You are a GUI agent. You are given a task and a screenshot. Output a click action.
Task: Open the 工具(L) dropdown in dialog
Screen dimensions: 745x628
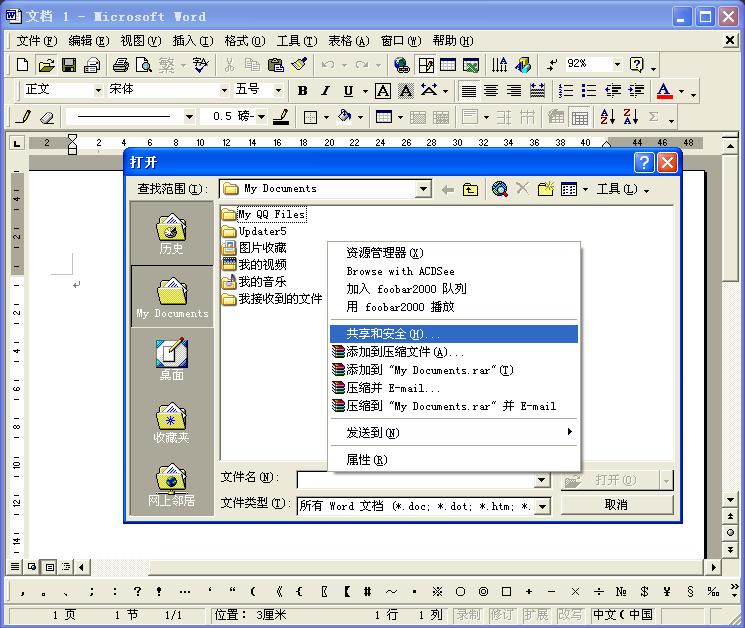tap(622, 189)
